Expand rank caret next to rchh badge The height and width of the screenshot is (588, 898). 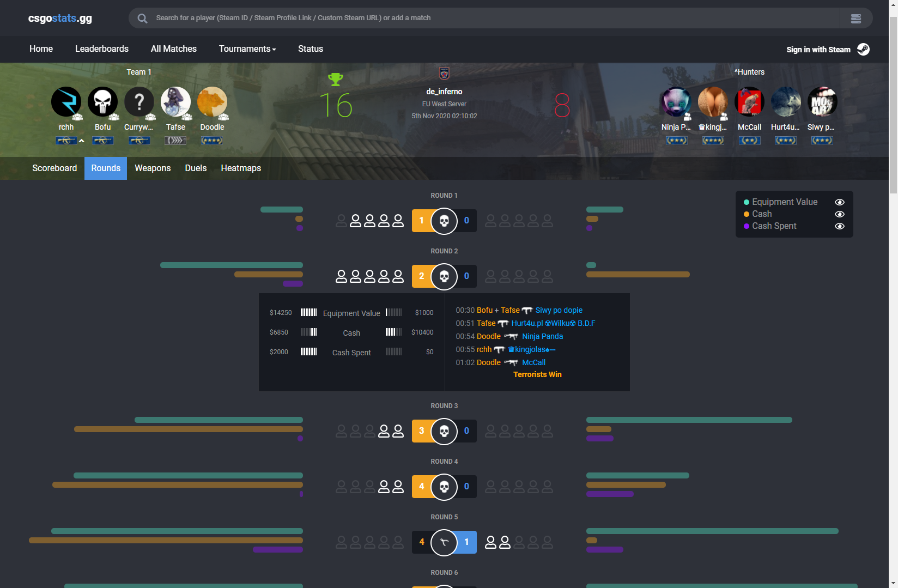pos(82,141)
